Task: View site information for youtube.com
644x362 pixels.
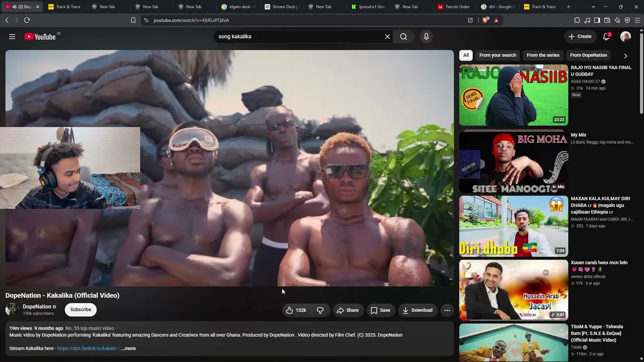Action: click(x=146, y=20)
